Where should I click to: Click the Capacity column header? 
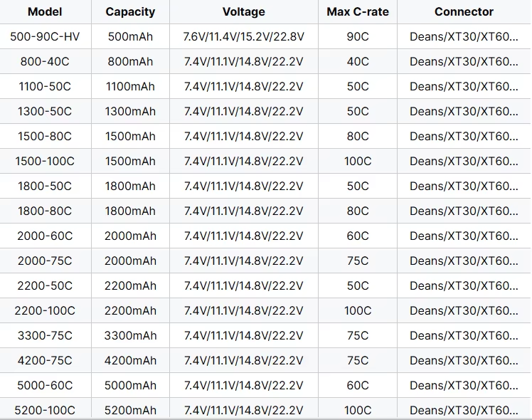130,12
